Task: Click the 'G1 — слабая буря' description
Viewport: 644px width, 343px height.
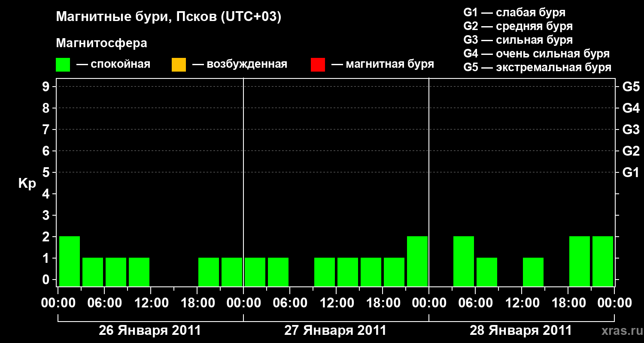Action: 514,12
